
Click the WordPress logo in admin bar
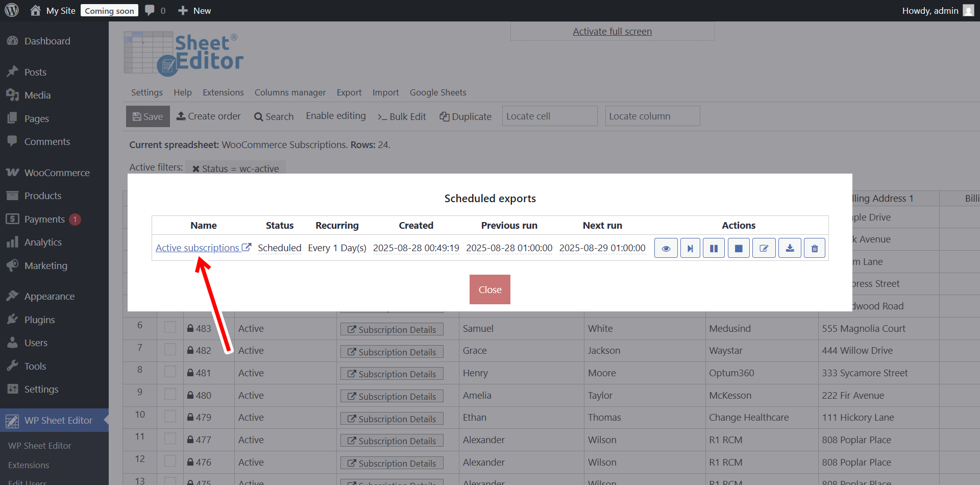(11, 10)
